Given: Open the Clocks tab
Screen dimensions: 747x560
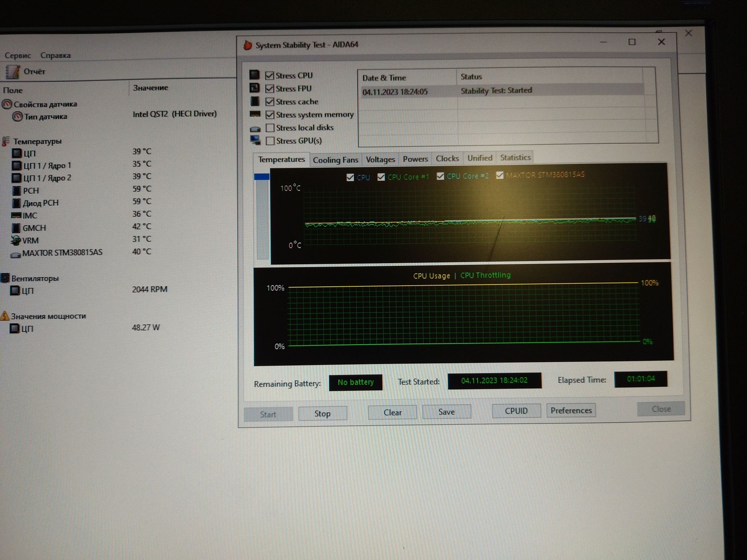Looking at the screenshot, I should point(447,158).
